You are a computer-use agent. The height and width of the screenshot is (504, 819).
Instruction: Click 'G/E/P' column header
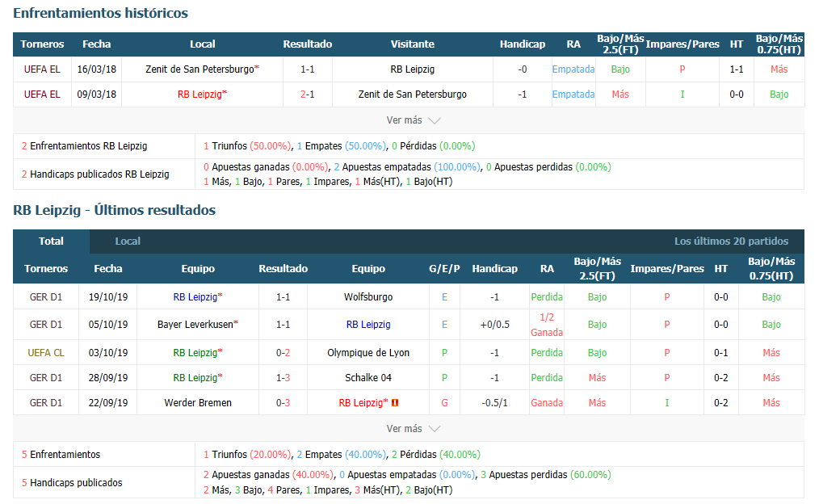coord(444,269)
